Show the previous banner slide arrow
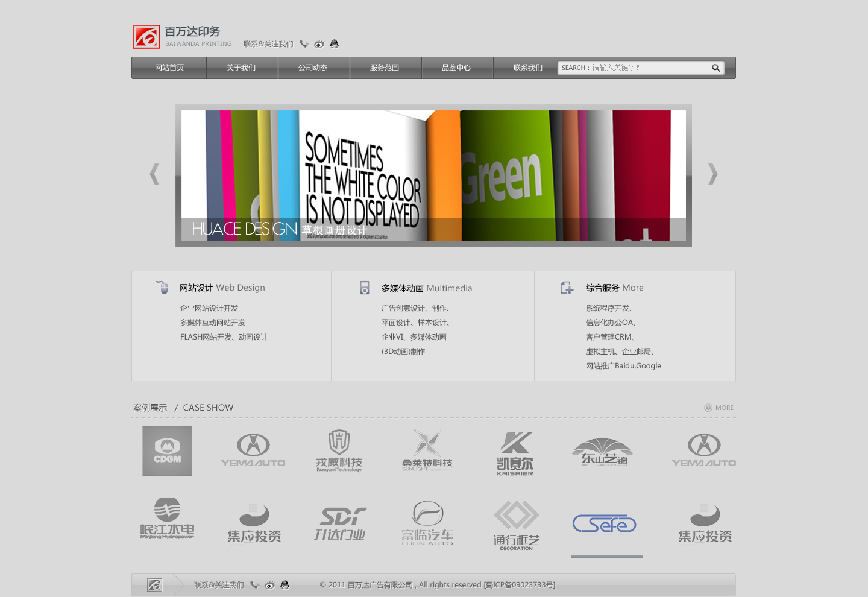This screenshot has width=868, height=597. [154, 174]
